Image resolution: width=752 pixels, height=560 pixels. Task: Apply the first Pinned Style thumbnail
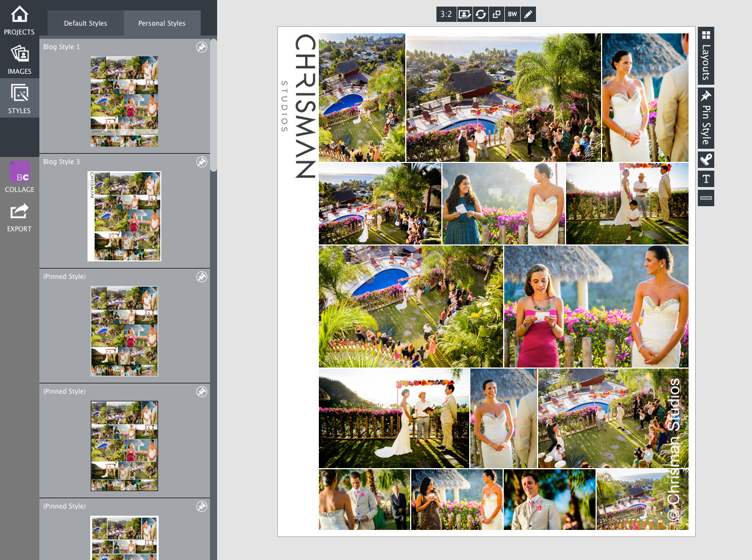[x=124, y=331]
